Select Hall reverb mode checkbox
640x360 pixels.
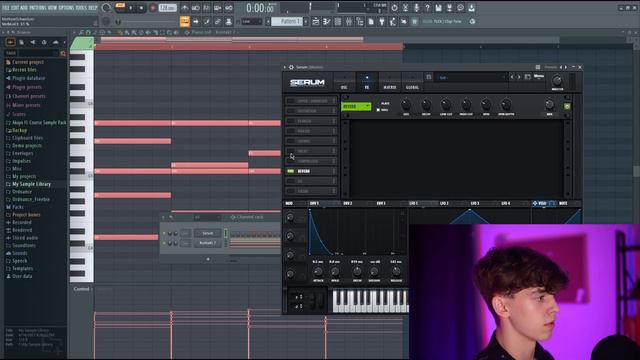point(378,110)
